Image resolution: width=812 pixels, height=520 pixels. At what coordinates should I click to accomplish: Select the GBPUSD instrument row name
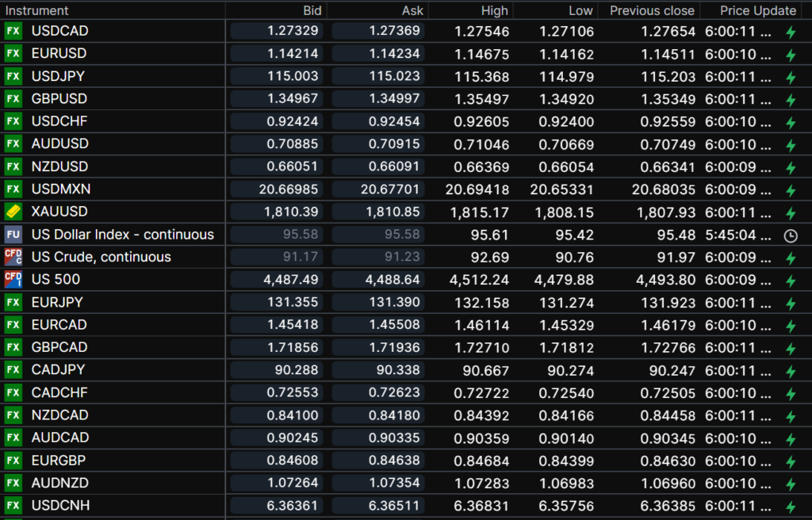click(x=59, y=99)
